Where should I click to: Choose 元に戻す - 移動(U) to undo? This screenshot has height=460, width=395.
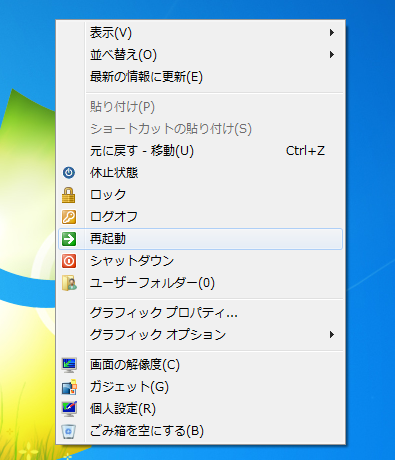pos(200,151)
